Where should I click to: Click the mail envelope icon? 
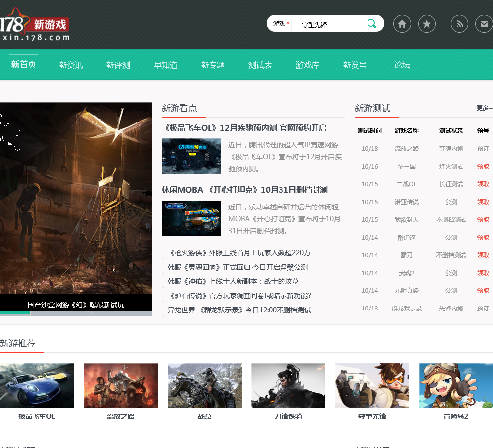point(484,24)
